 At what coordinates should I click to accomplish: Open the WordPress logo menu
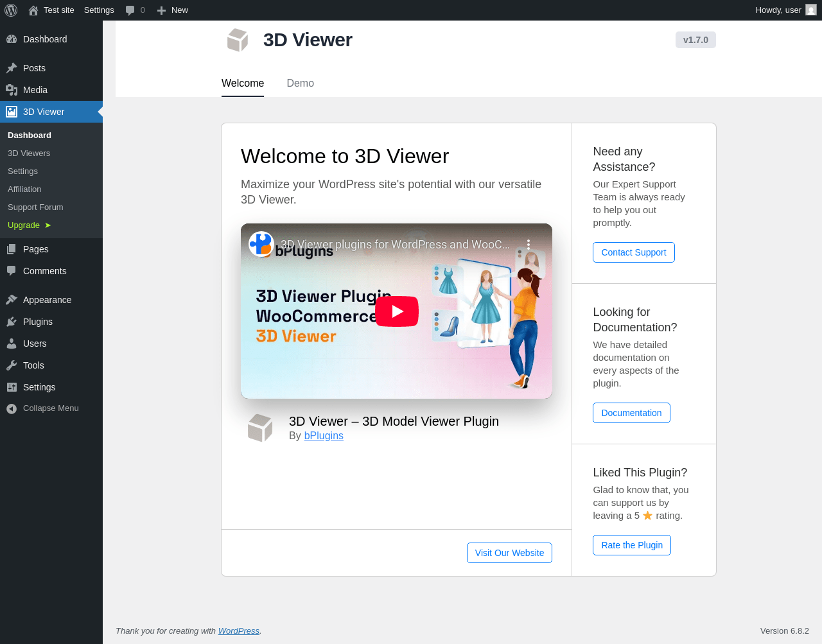coord(11,10)
